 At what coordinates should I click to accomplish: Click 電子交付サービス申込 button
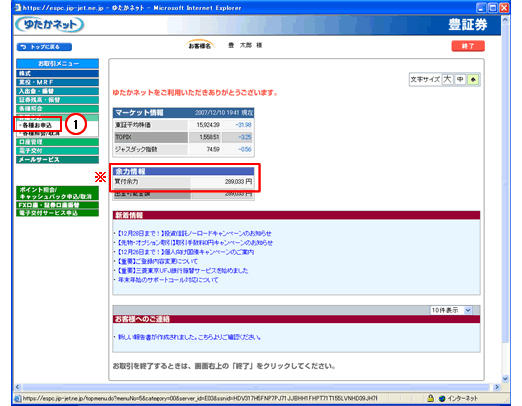pos(57,213)
